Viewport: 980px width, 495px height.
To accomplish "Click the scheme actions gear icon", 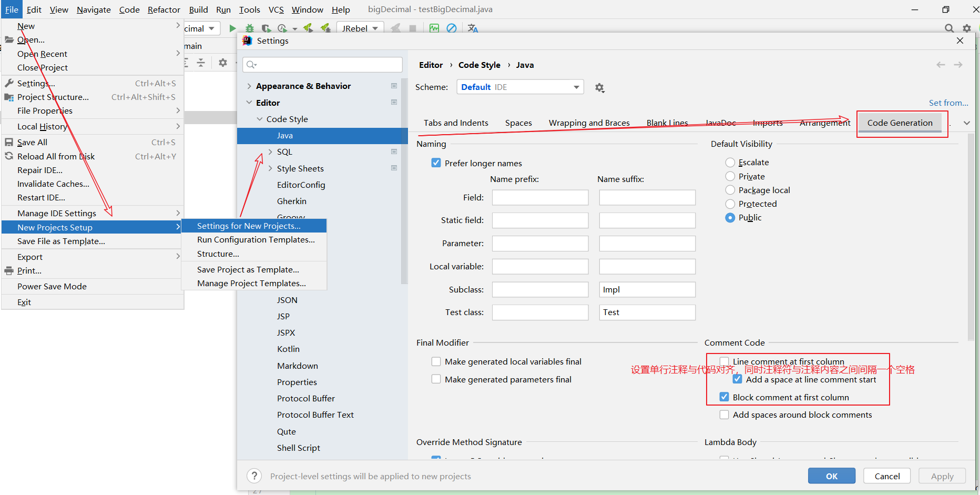I will click(599, 88).
